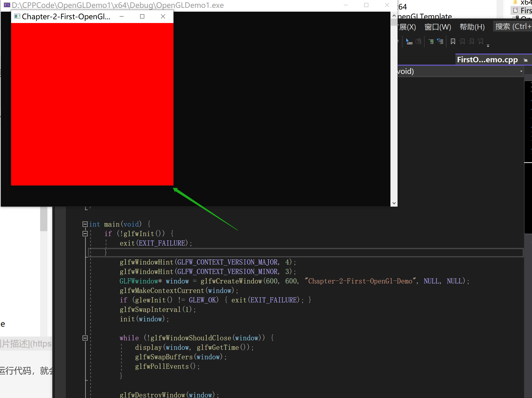Viewport: 532px width, 398px height.
Task: Click the glfwPollEvents() line
Action: [x=168, y=366]
